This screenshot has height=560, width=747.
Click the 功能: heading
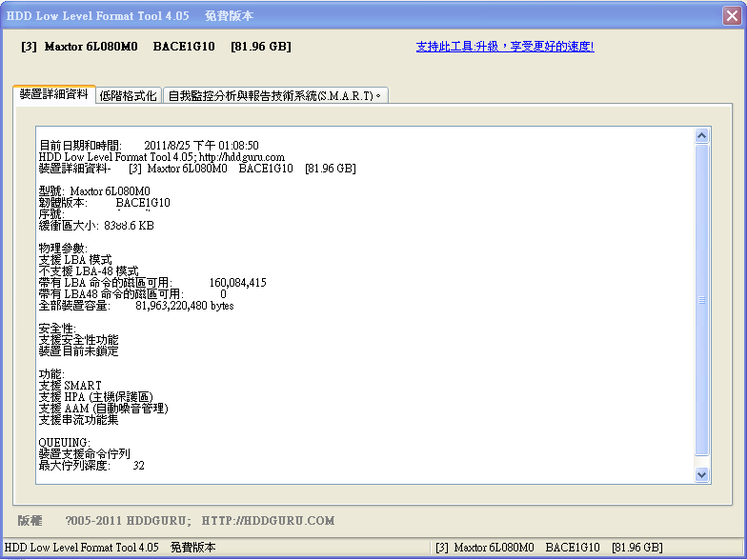51,374
